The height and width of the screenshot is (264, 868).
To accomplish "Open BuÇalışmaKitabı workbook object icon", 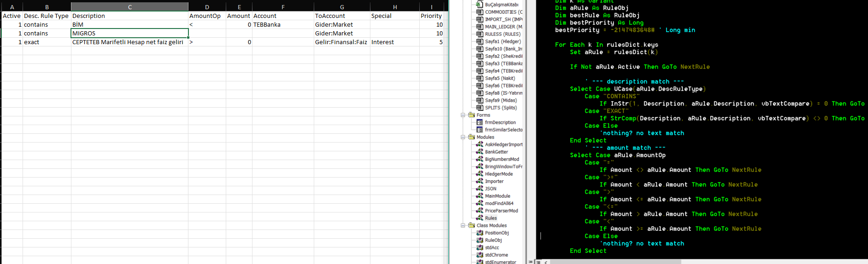I will [480, 5].
